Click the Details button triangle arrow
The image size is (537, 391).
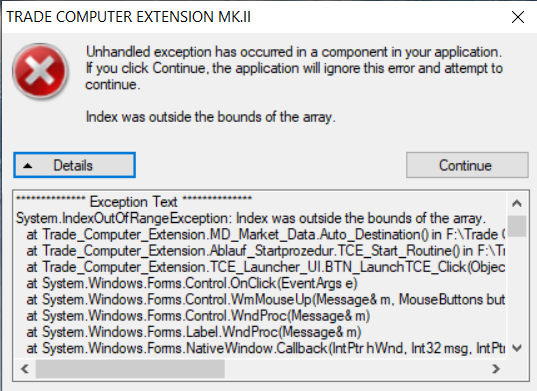pos(28,166)
